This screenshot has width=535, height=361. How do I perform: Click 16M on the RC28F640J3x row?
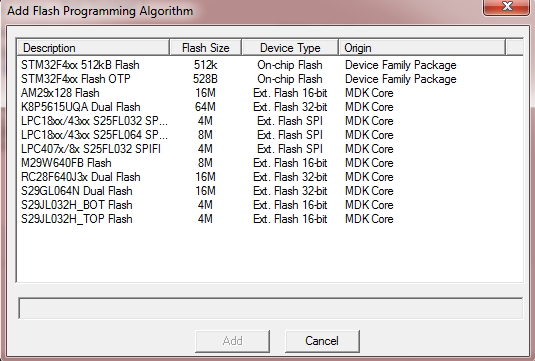[x=205, y=177]
